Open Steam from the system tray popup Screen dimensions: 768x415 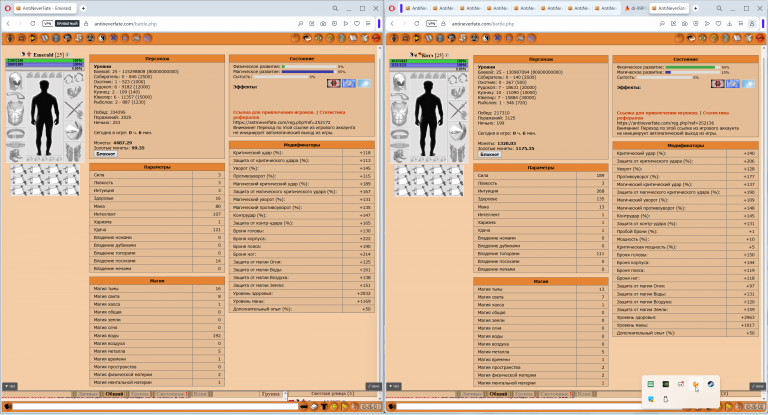[711, 385]
